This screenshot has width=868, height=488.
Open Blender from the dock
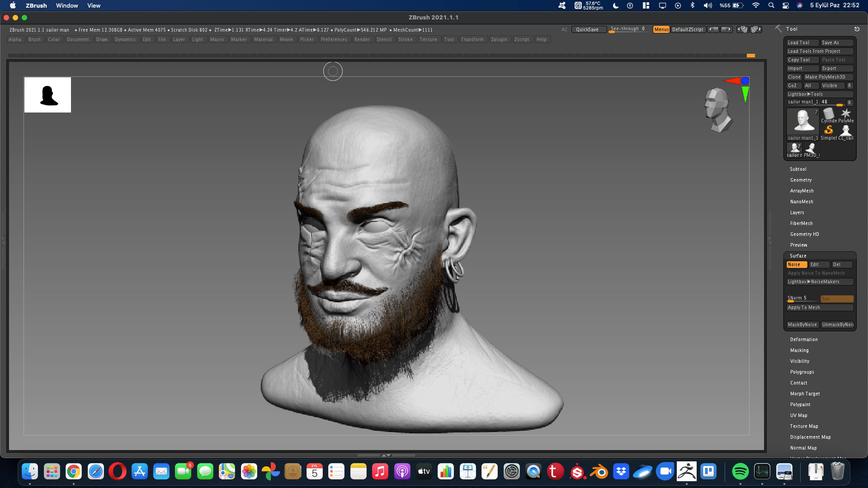[599, 472]
